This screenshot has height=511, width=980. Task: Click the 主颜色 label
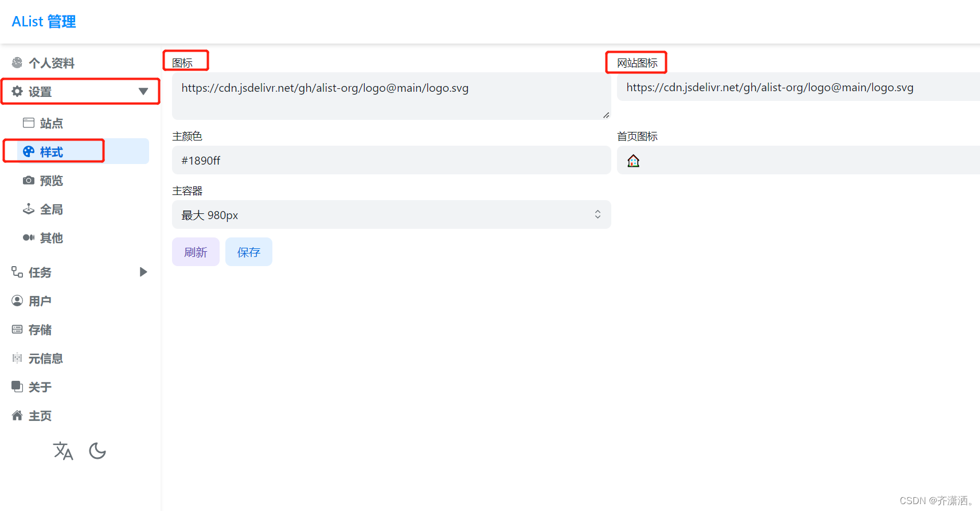pyautogui.click(x=188, y=136)
